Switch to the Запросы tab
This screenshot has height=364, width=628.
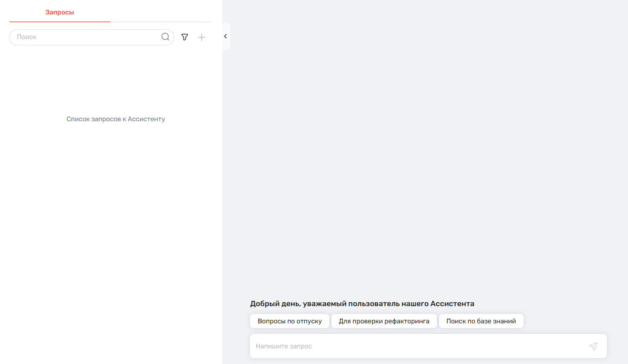[59, 13]
